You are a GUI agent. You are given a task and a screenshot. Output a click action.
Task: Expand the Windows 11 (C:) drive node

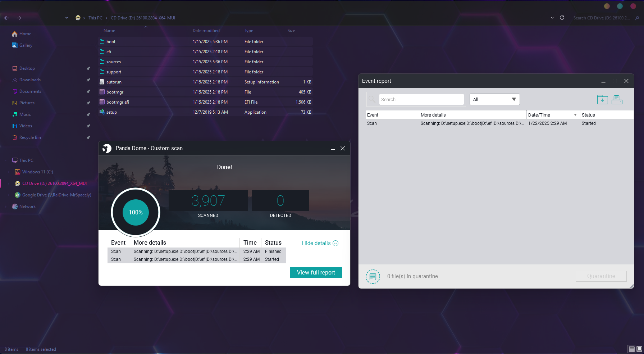pos(9,172)
